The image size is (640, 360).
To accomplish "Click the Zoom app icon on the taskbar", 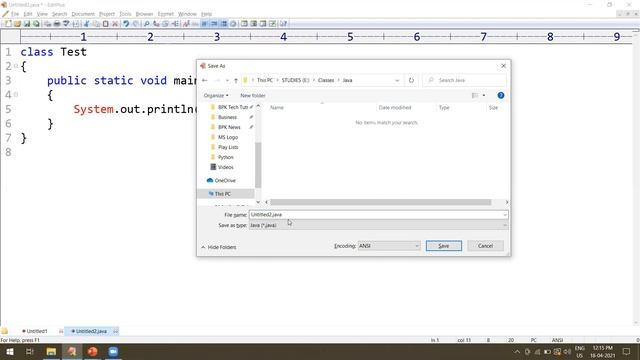I will 113,351.
